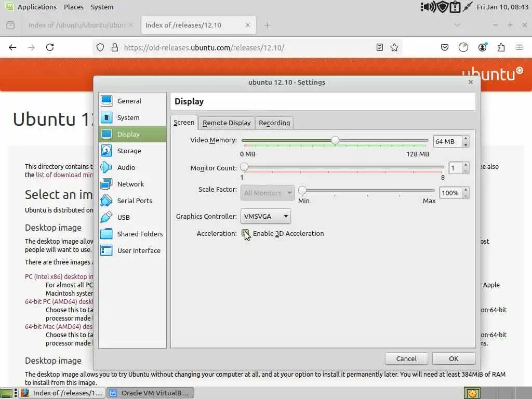Open the Serial Ports settings icon
532x399 pixels.
(x=107, y=201)
